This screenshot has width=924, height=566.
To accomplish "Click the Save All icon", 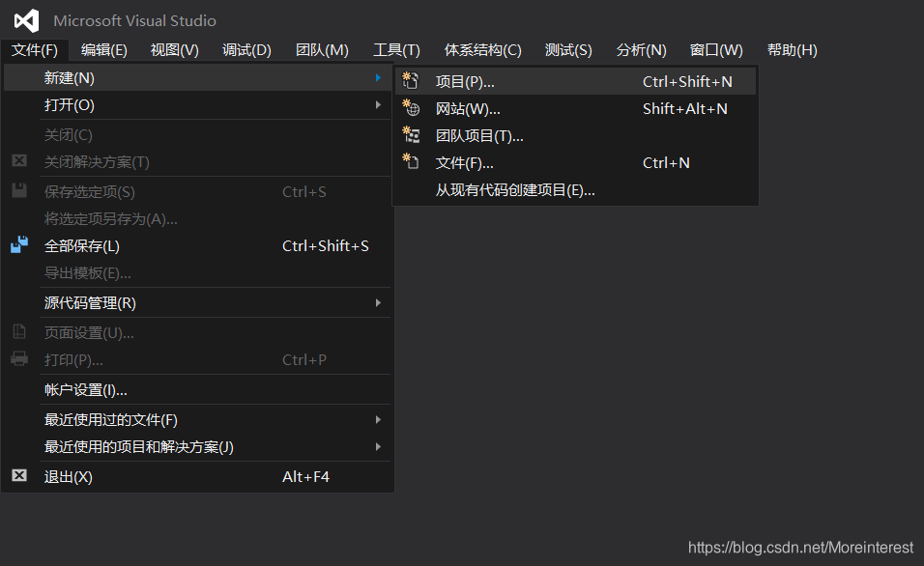I will pyautogui.click(x=19, y=244).
